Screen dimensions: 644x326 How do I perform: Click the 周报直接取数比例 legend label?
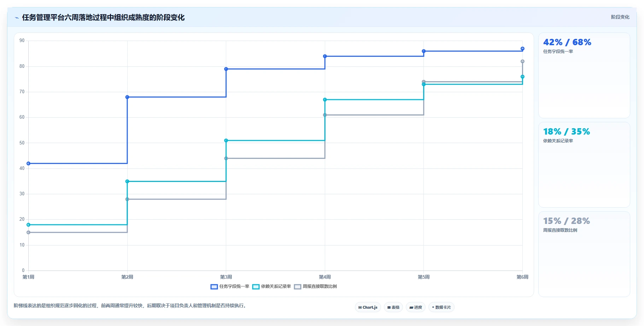click(x=320, y=286)
